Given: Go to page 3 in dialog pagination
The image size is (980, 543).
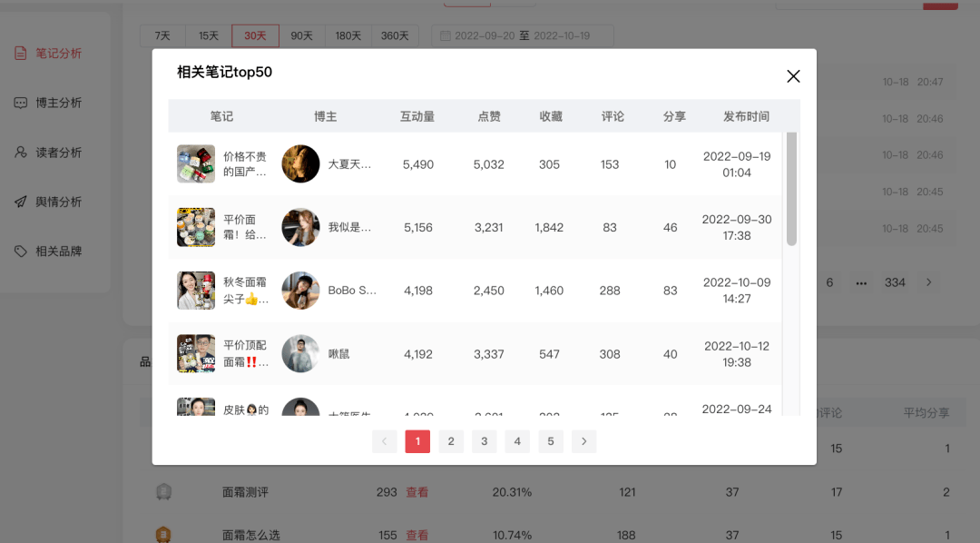Looking at the screenshot, I should [484, 441].
